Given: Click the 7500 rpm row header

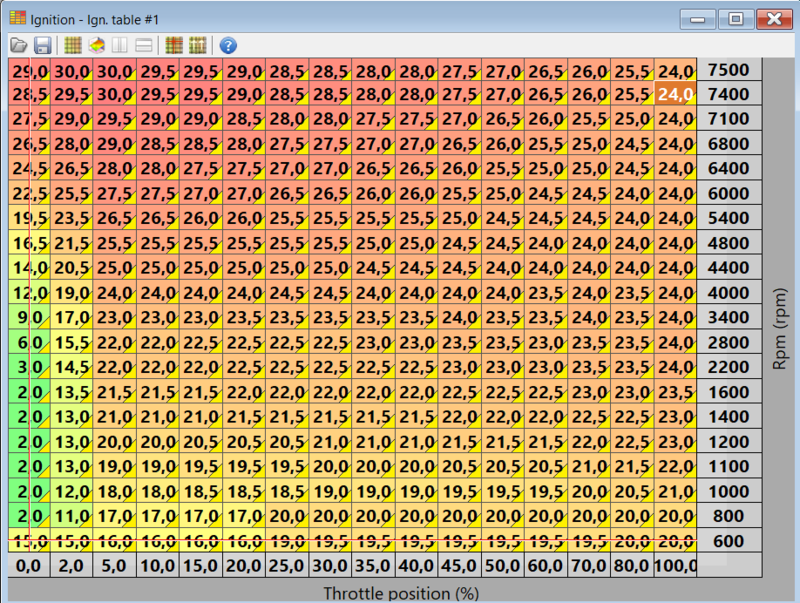Looking at the screenshot, I should [729, 70].
